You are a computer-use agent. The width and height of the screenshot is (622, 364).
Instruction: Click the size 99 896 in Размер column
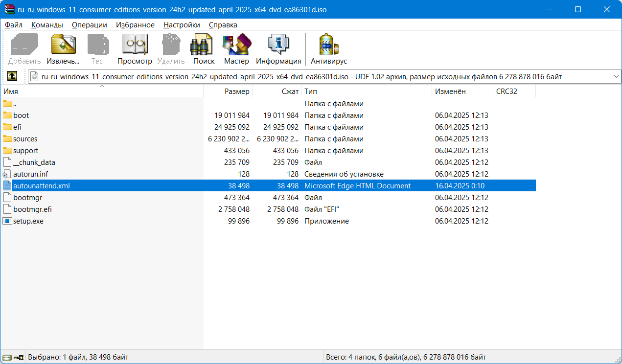coord(239,221)
